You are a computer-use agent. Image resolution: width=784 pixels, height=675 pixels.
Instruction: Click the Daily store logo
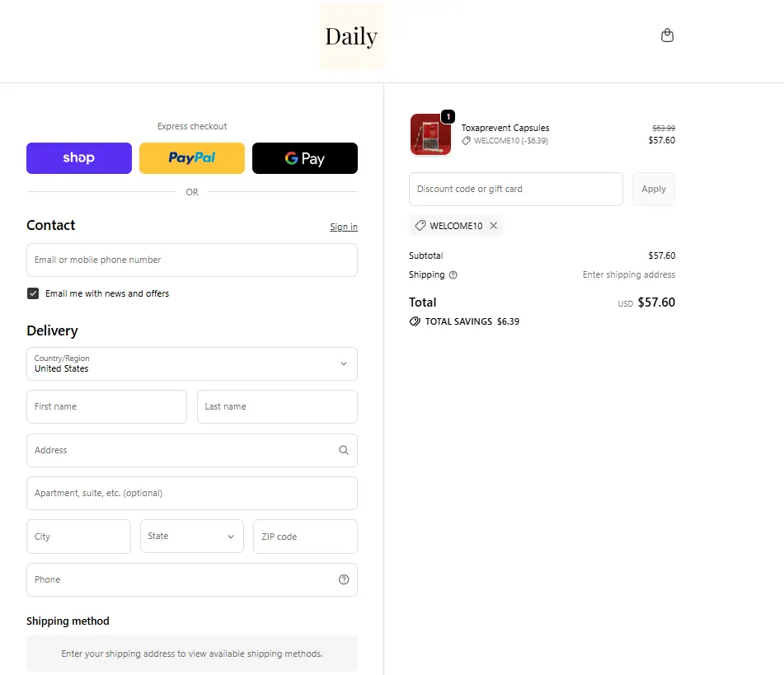coord(351,36)
